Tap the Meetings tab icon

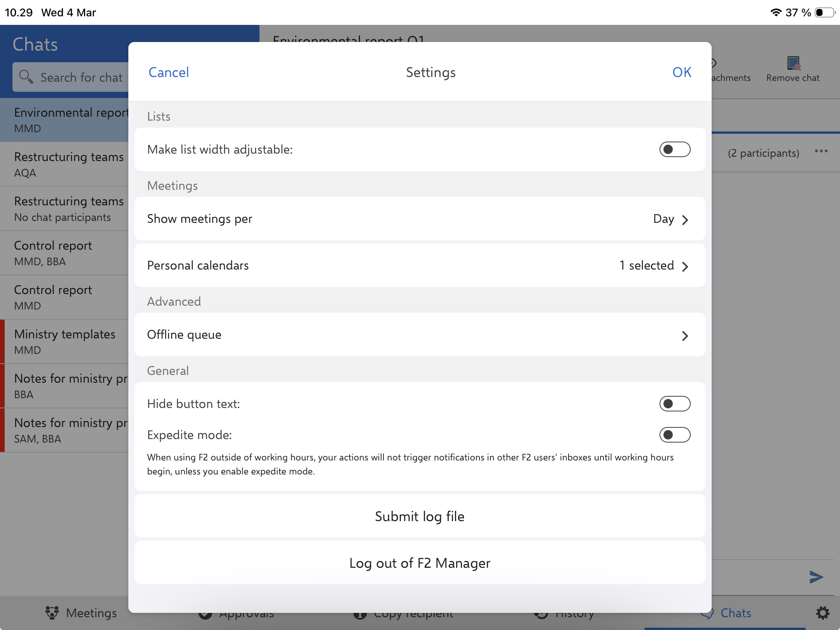tap(52, 613)
